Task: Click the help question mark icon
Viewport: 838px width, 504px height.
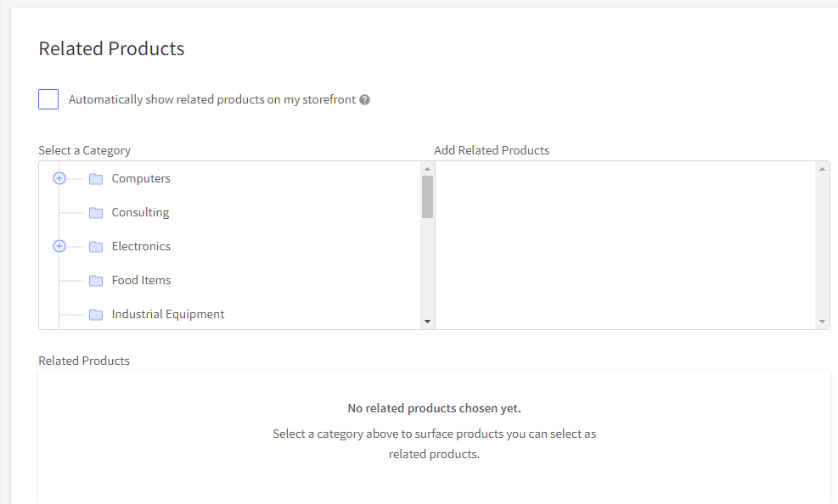Action: [x=364, y=100]
